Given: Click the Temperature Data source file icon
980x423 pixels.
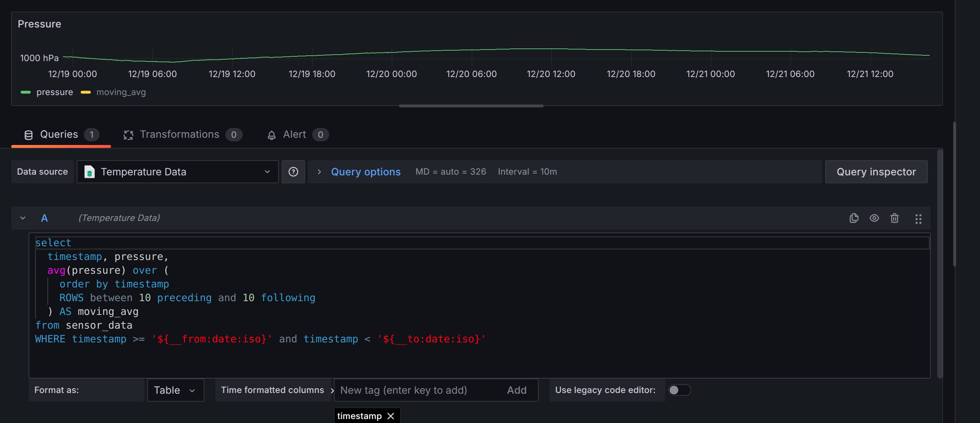Looking at the screenshot, I should click(x=89, y=172).
